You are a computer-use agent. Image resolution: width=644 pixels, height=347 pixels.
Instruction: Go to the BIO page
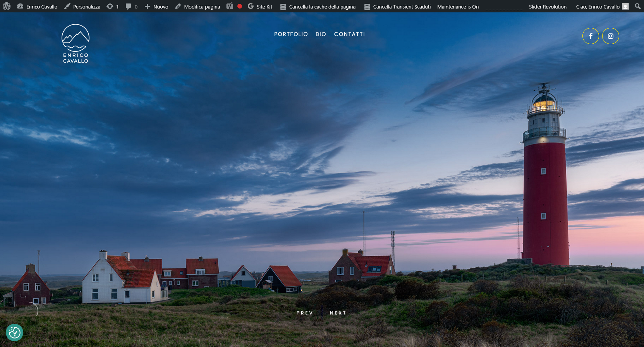pyautogui.click(x=321, y=34)
